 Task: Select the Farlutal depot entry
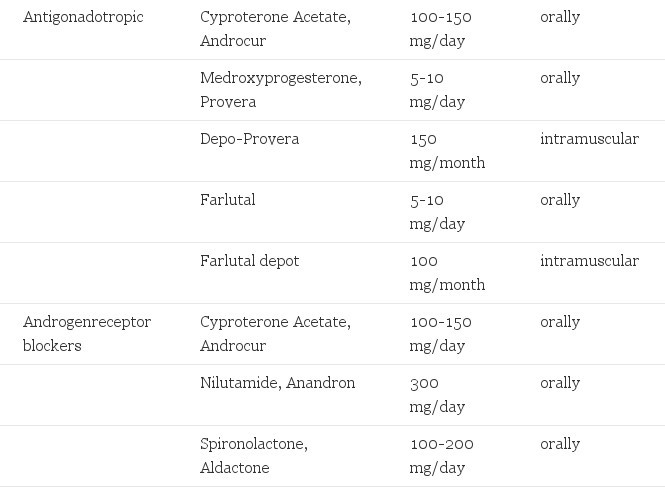click(x=249, y=261)
